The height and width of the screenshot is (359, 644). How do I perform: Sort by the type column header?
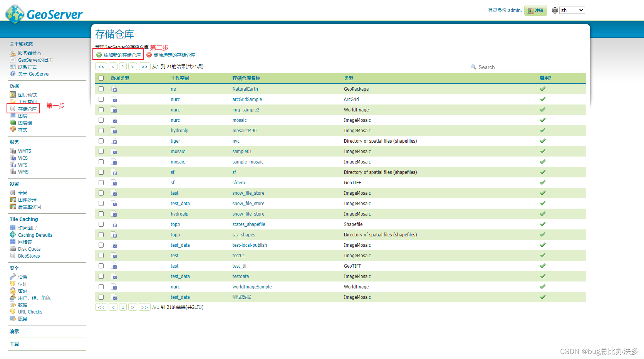[x=349, y=78]
